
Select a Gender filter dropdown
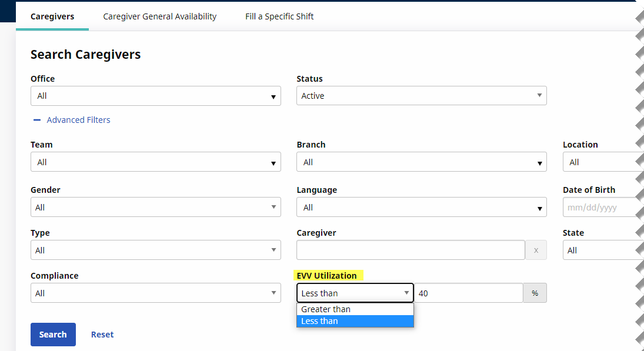[155, 208]
